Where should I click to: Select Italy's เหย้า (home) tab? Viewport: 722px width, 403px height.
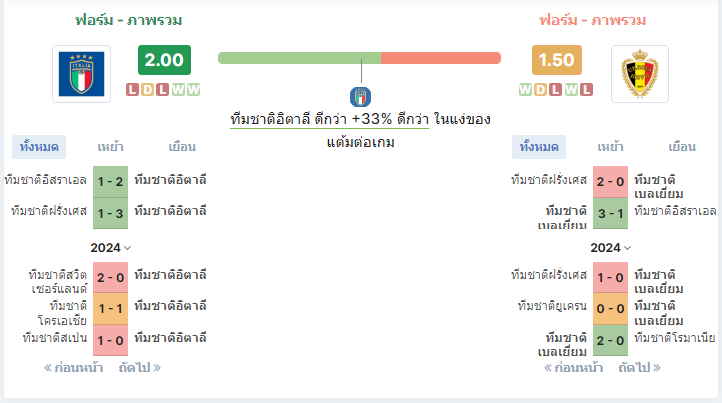(111, 147)
